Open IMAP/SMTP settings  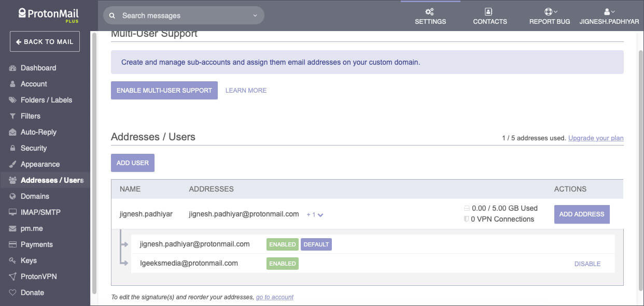40,212
